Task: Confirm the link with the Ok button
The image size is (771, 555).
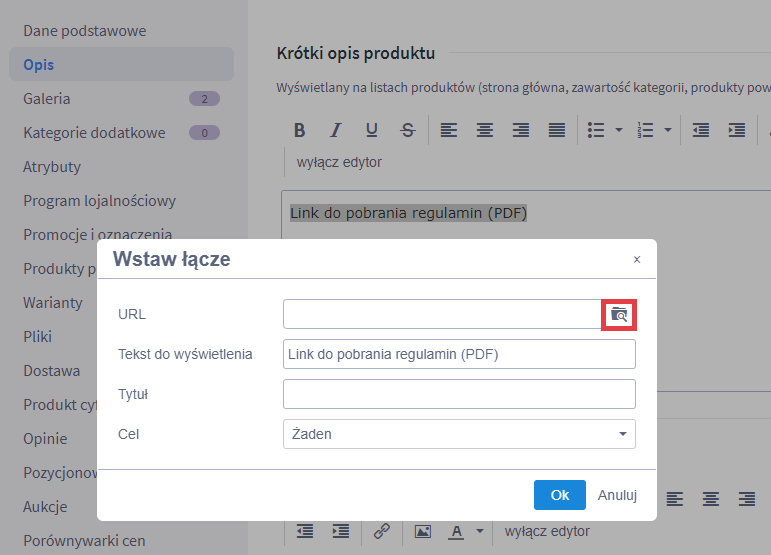Action: click(559, 495)
